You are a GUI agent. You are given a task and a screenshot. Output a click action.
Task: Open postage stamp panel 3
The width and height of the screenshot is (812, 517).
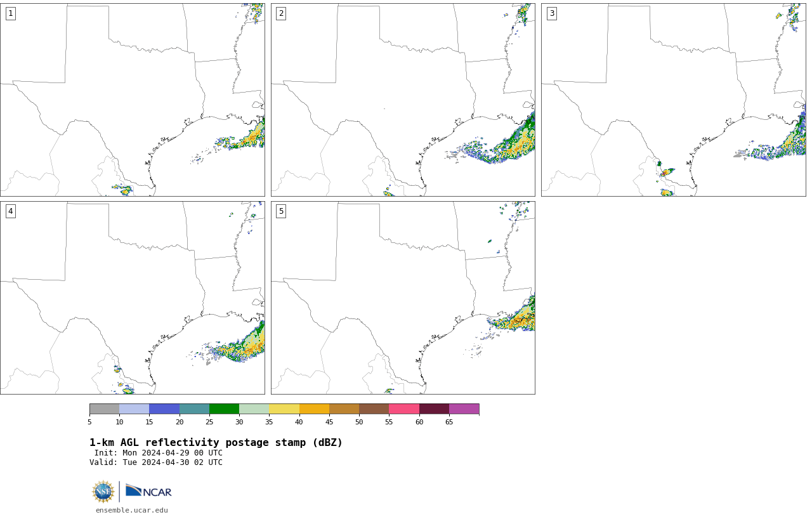point(674,100)
